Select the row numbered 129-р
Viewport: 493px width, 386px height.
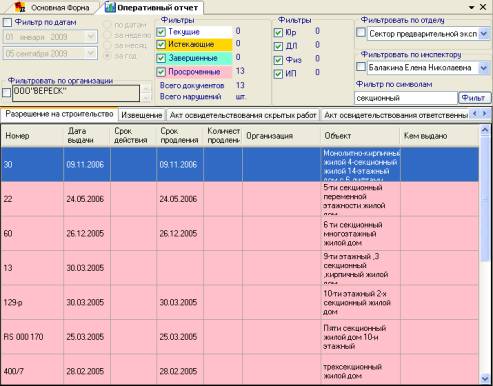[240, 302]
